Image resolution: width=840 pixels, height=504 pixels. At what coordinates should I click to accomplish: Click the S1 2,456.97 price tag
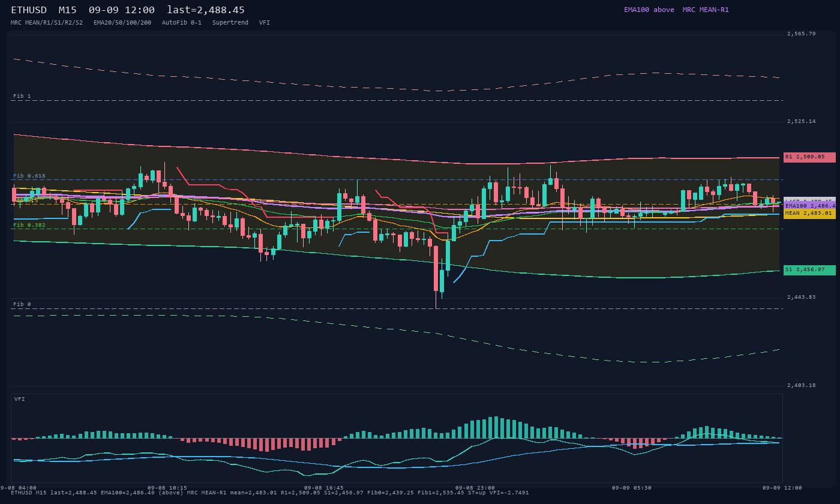point(809,270)
